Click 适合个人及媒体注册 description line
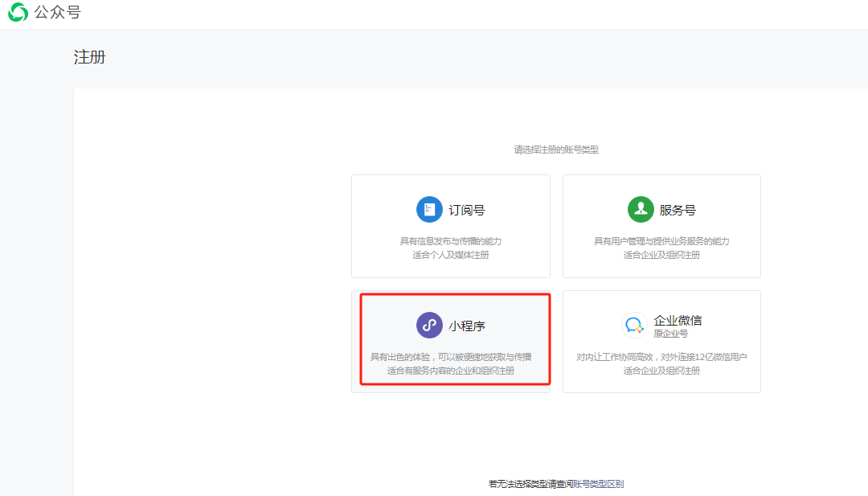The image size is (868, 496). click(451, 255)
